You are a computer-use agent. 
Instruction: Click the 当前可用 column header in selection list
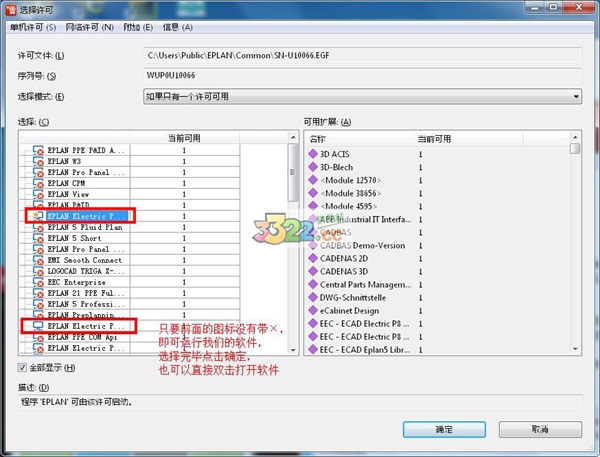pyautogui.click(x=184, y=138)
